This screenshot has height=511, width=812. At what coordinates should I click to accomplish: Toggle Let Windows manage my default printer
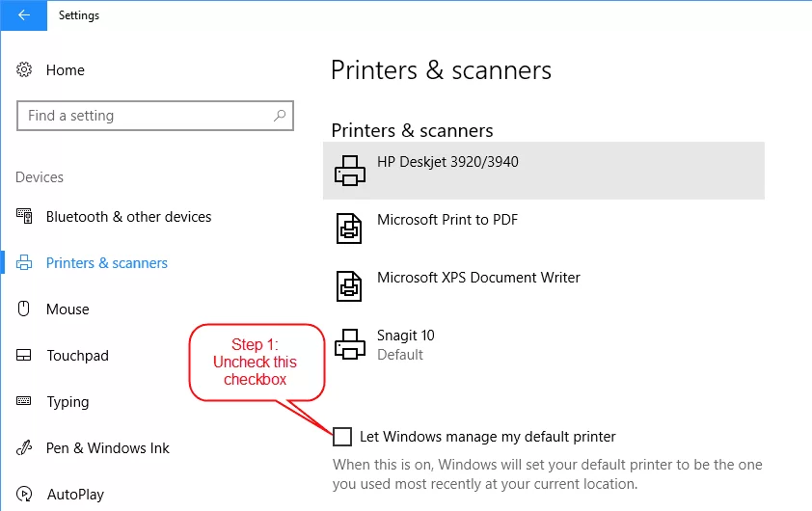(342, 437)
